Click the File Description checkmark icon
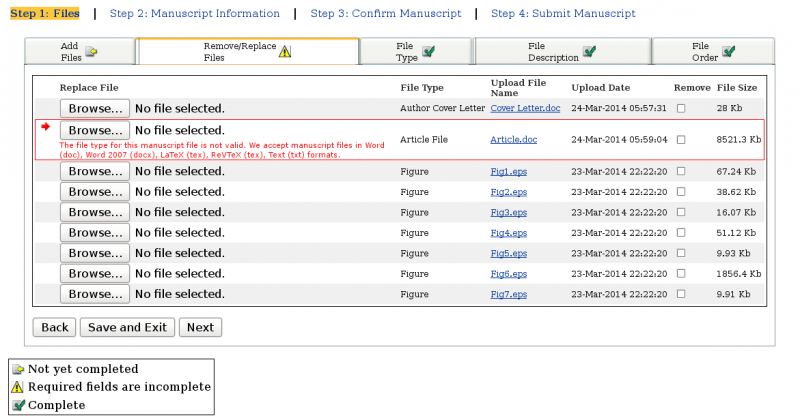Image resolution: width=800 pixels, height=420 pixels. click(589, 51)
